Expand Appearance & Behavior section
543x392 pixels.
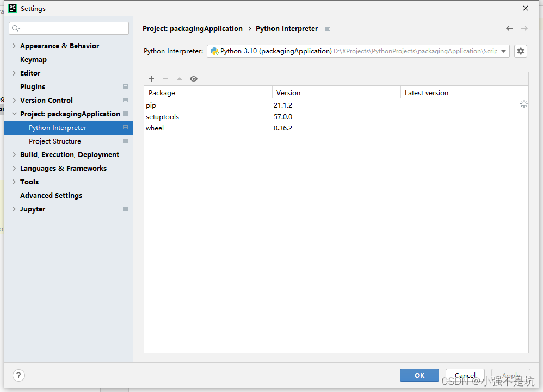(14, 46)
